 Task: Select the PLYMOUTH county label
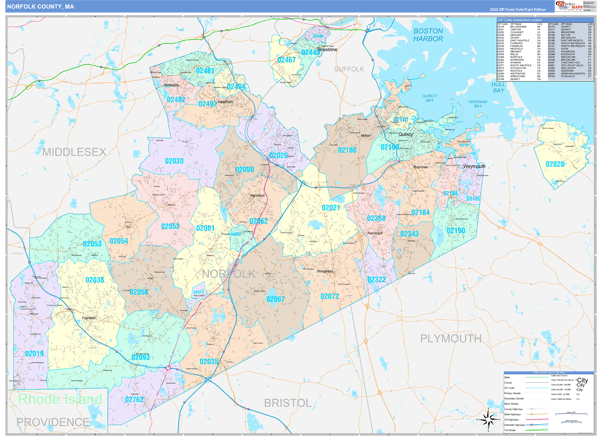(x=450, y=339)
